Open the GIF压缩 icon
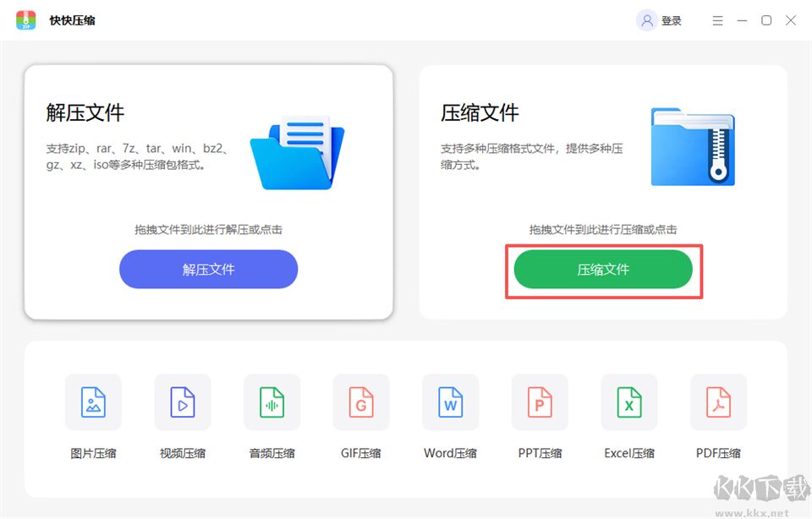 pyautogui.click(x=361, y=402)
